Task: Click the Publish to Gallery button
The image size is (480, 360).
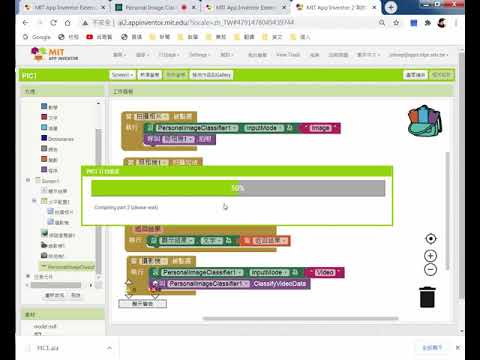Action: [x=211, y=75]
